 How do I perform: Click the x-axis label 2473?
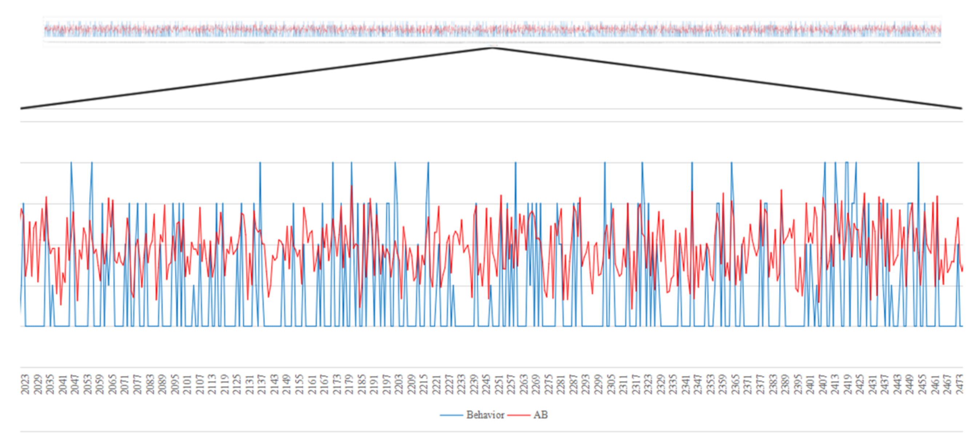tap(959, 384)
